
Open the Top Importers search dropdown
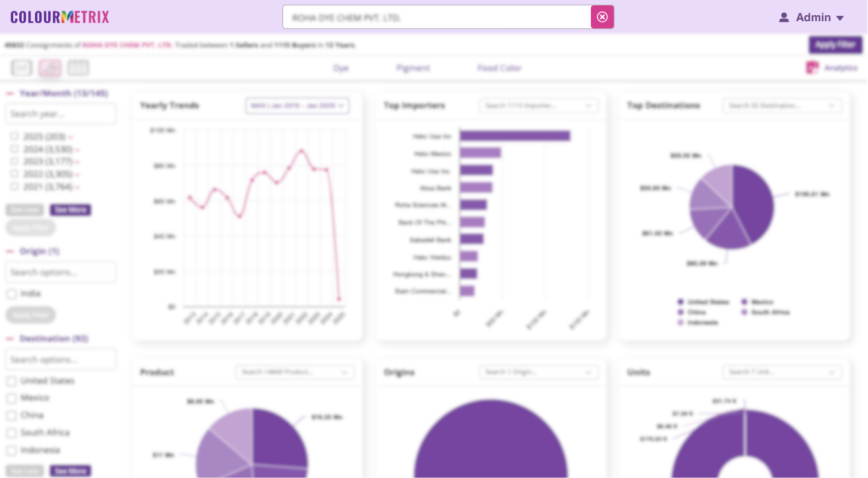click(x=539, y=105)
